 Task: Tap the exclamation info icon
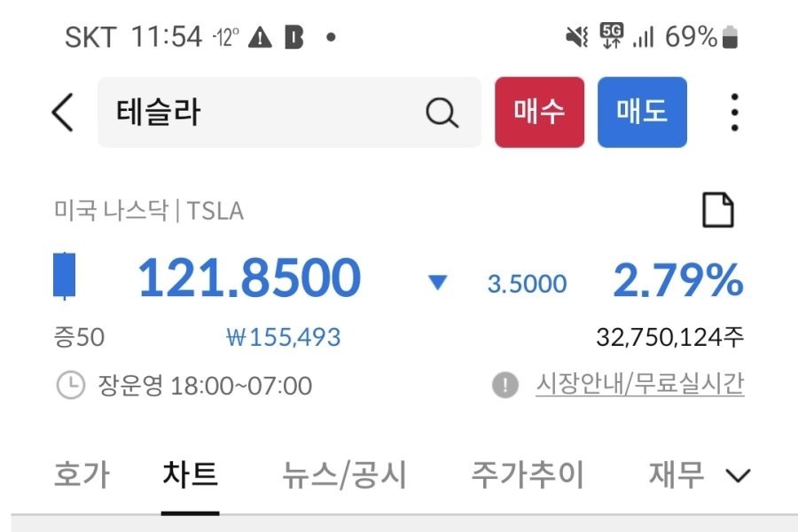pos(505,386)
